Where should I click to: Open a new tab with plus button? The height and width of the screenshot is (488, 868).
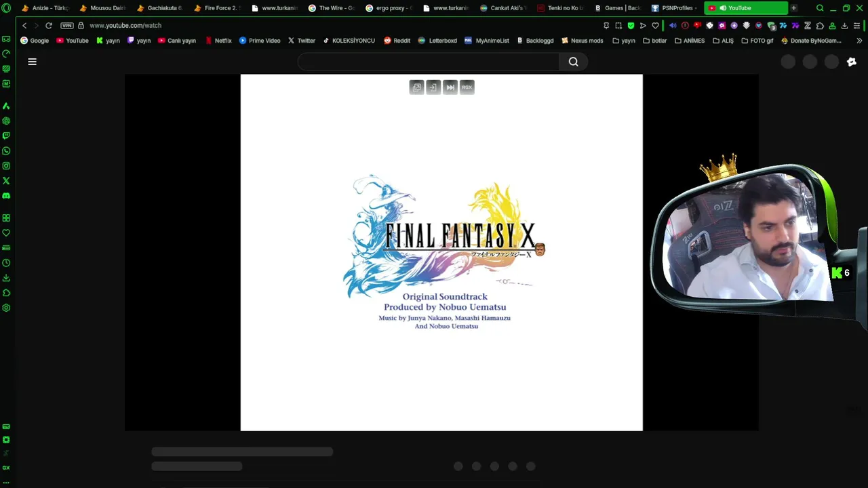coord(793,8)
